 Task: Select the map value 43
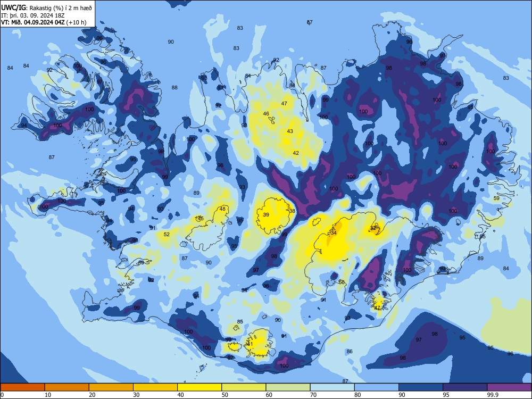pyautogui.click(x=290, y=131)
